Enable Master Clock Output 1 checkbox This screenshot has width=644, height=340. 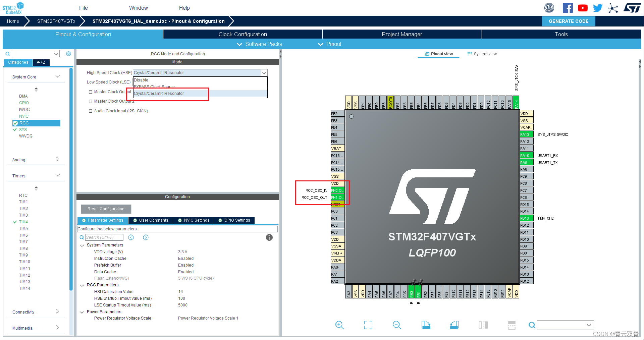pyautogui.click(x=91, y=92)
